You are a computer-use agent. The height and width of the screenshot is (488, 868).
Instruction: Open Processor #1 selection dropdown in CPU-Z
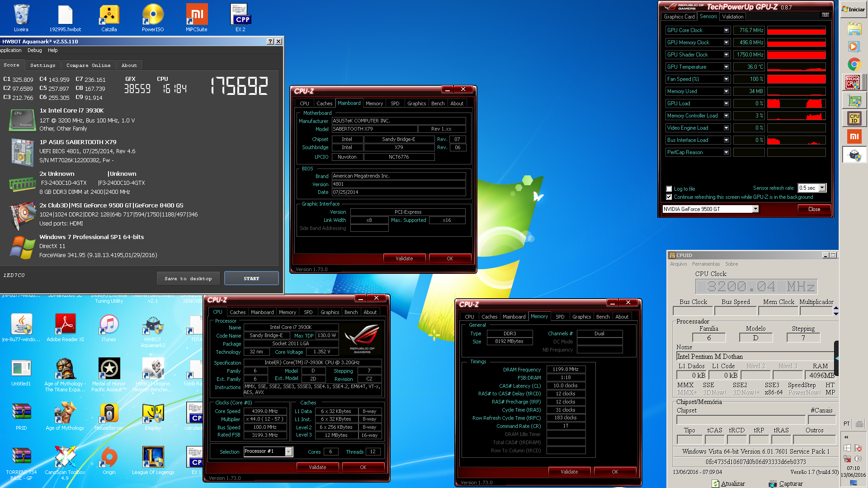pyautogui.click(x=268, y=451)
